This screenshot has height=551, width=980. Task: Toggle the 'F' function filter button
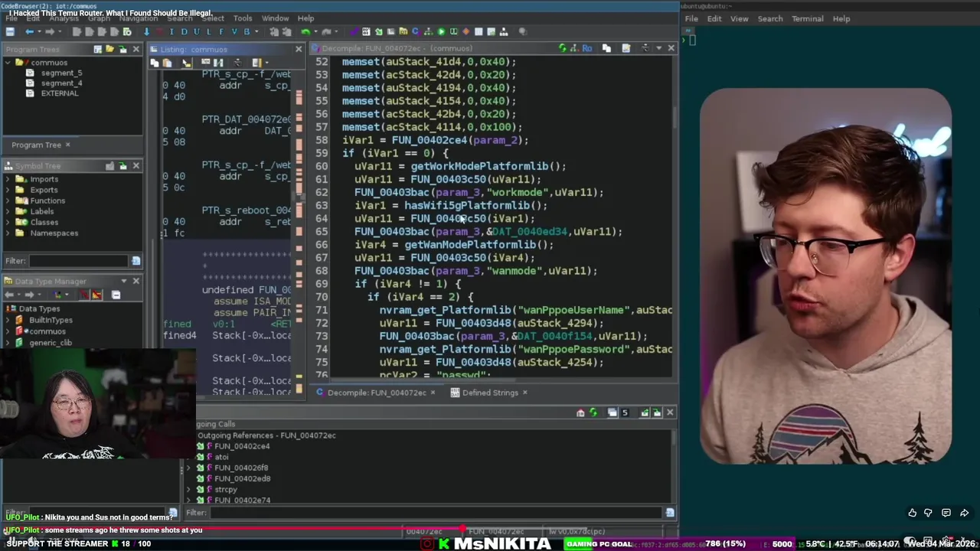[221, 31]
